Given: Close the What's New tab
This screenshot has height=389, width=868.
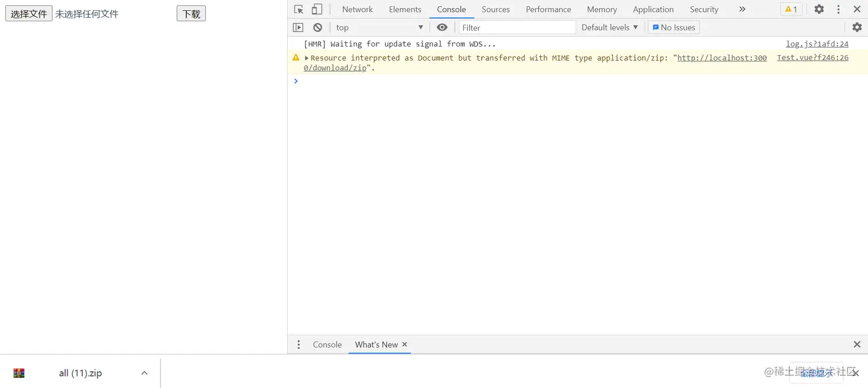Looking at the screenshot, I should [x=405, y=345].
